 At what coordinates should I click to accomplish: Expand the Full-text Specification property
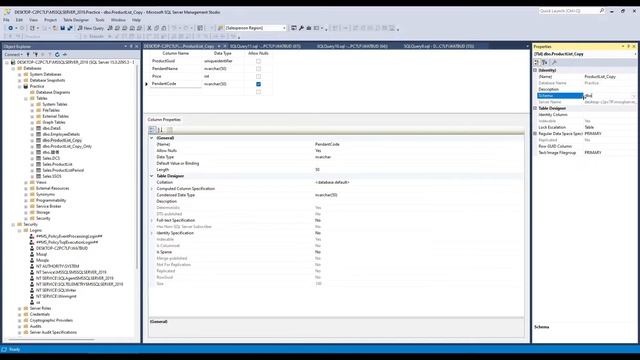[x=152, y=220]
